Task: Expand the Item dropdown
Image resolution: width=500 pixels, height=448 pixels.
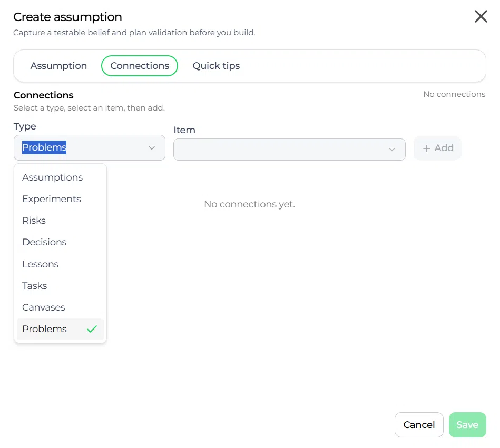Action: point(289,149)
